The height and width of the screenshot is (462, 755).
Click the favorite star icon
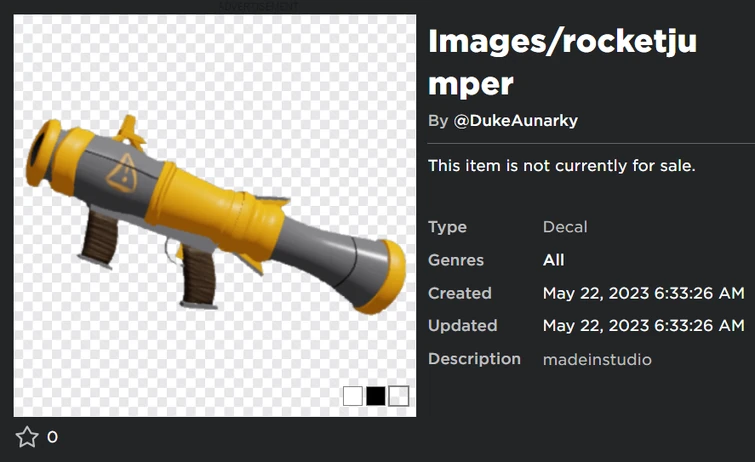pos(27,437)
